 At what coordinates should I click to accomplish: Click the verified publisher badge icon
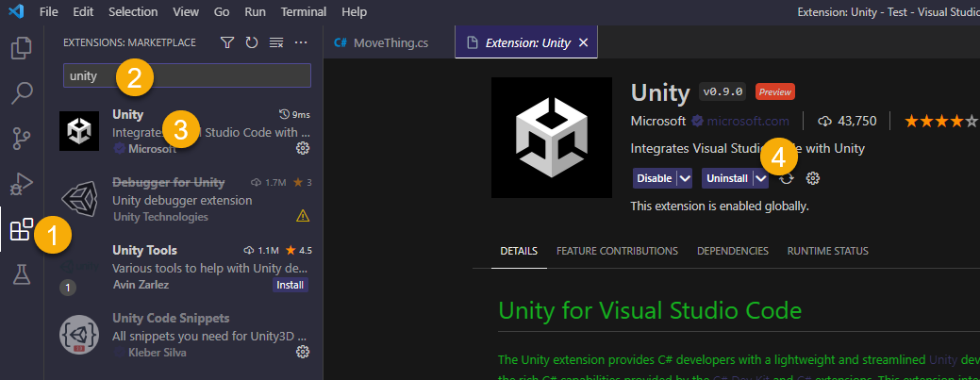click(697, 122)
